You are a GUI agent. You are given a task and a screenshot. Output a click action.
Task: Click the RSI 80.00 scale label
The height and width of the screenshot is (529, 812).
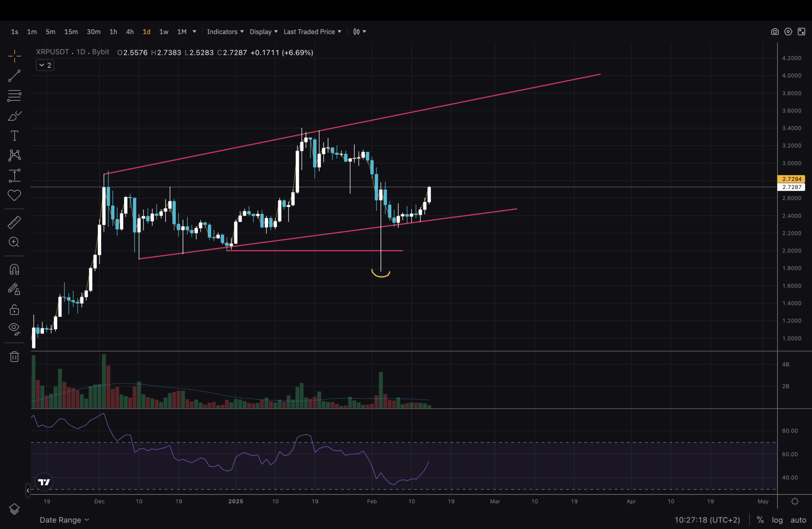(790, 431)
